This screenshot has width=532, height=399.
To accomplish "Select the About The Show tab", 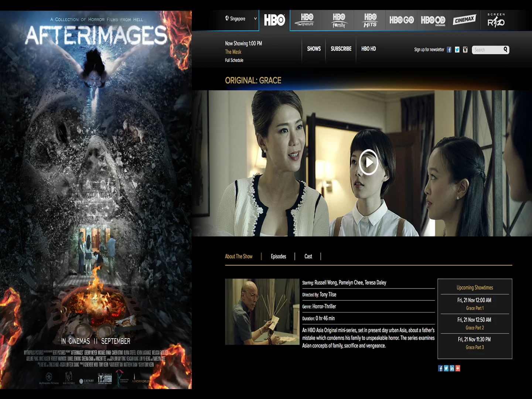I will pyautogui.click(x=239, y=256).
